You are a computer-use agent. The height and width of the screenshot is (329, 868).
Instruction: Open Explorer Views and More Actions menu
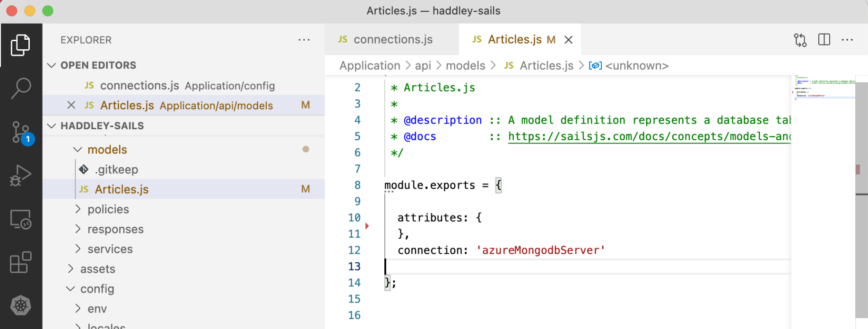304,40
